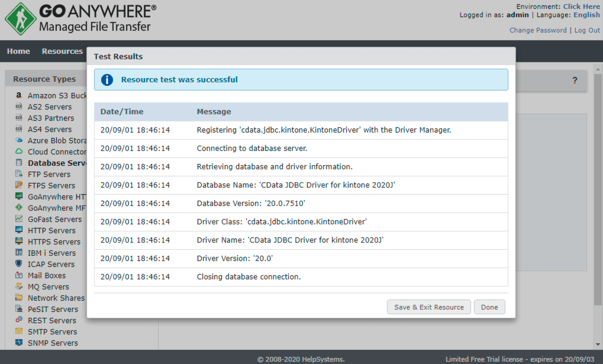This screenshot has width=603, height=364.
Task: Click the Cloud Connectors icon
Action: click(19, 151)
